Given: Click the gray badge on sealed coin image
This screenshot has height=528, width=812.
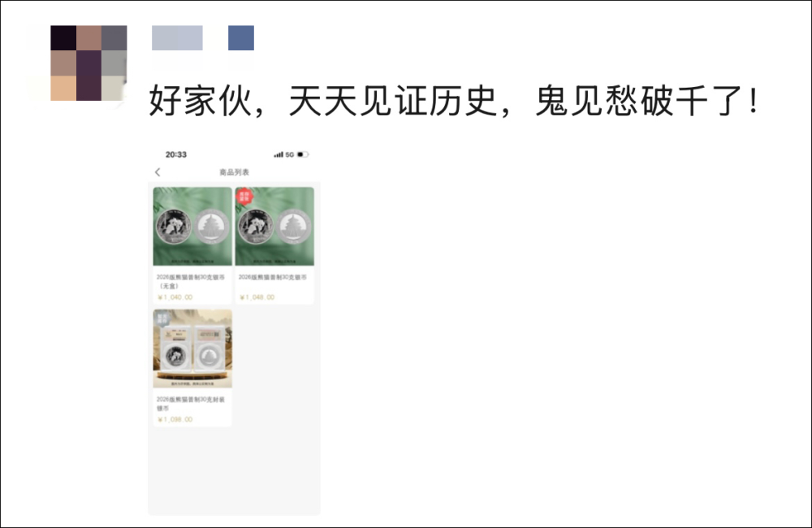Looking at the screenshot, I should pos(162,318).
